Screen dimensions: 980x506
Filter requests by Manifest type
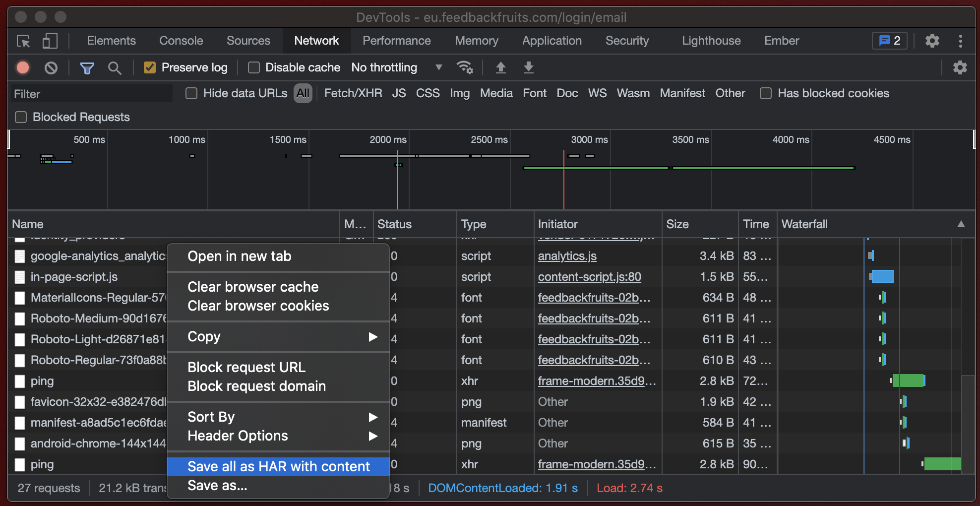point(682,93)
